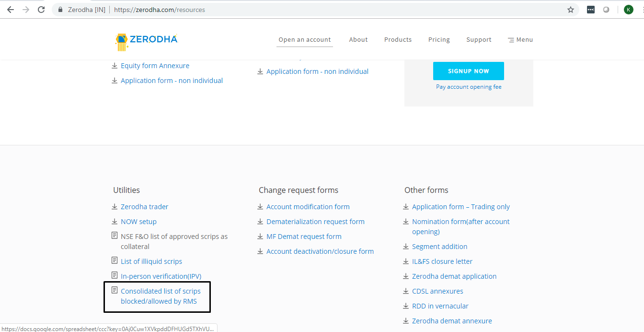The image size is (644, 332).
Task: Download CDSL annexures
Action: pyautogui.click(x=437, y=291)
